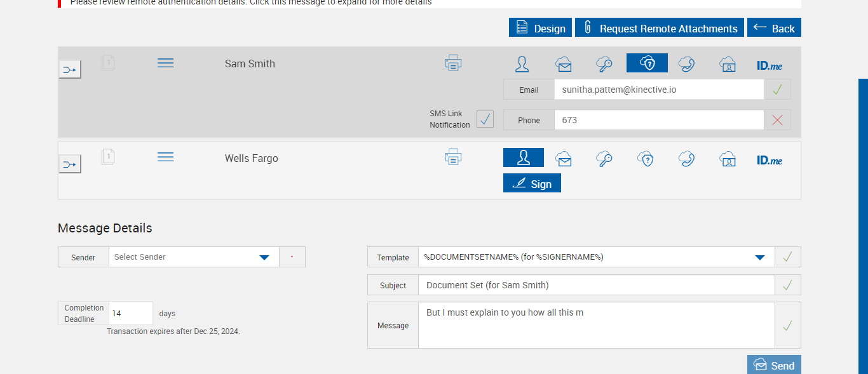Click signing order arrow button for Sam Smith
The width and height of the screenshot is (868, 374).
tap(70, 69)
